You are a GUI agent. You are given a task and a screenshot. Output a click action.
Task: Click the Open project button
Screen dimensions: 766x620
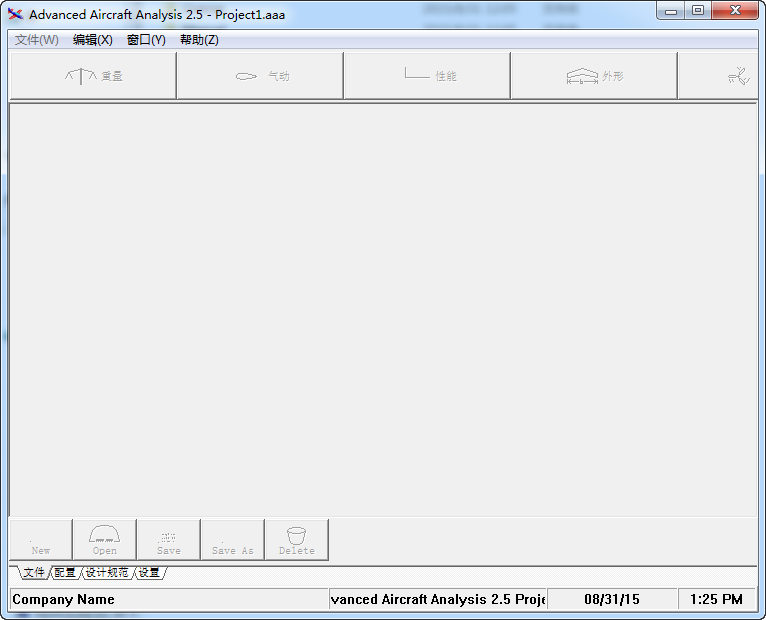click(105, 540)
